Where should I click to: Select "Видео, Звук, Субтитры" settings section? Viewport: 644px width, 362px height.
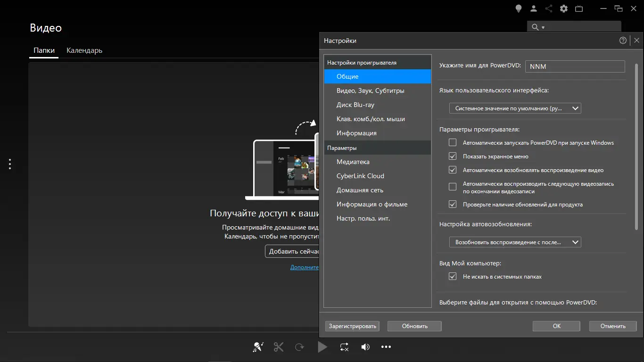[370, 90]
